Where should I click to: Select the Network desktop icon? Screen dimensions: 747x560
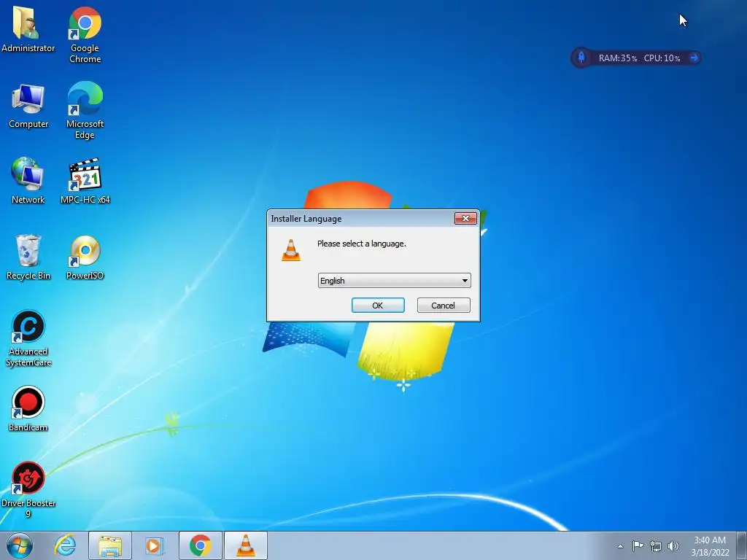pos(28,181)
